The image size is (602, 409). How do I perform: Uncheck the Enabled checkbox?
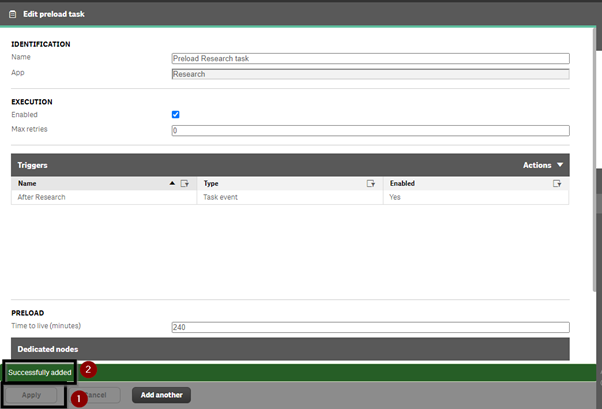click(175, 114)
